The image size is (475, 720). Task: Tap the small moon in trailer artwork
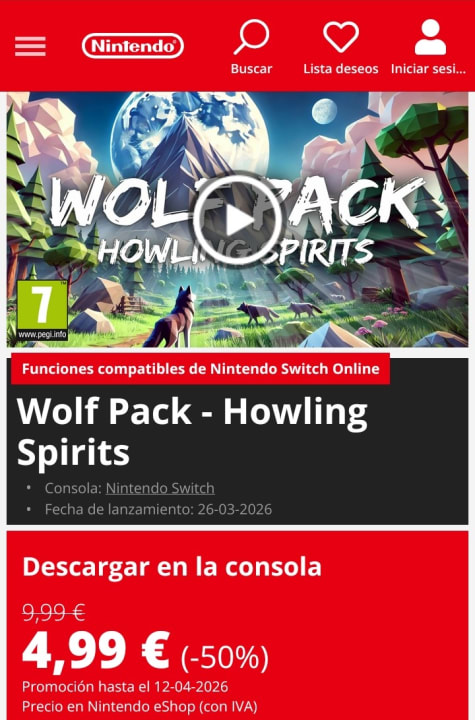325,111
